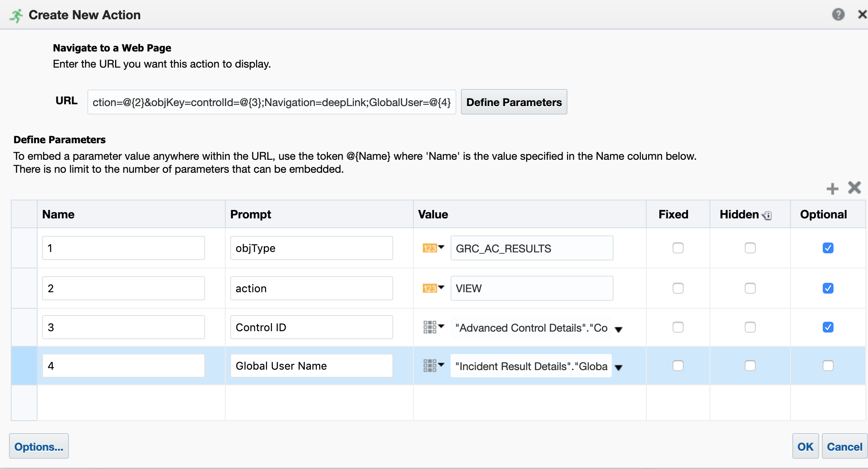Click the running man action icon in header
Image resolution: width=868 pixels, height=469 pixels.
tap(15, 14)
